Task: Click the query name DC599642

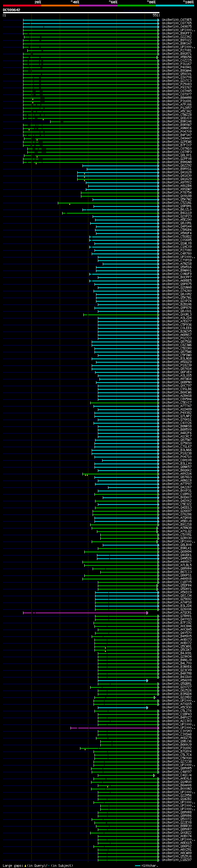Action: click(x=11, y=10)
